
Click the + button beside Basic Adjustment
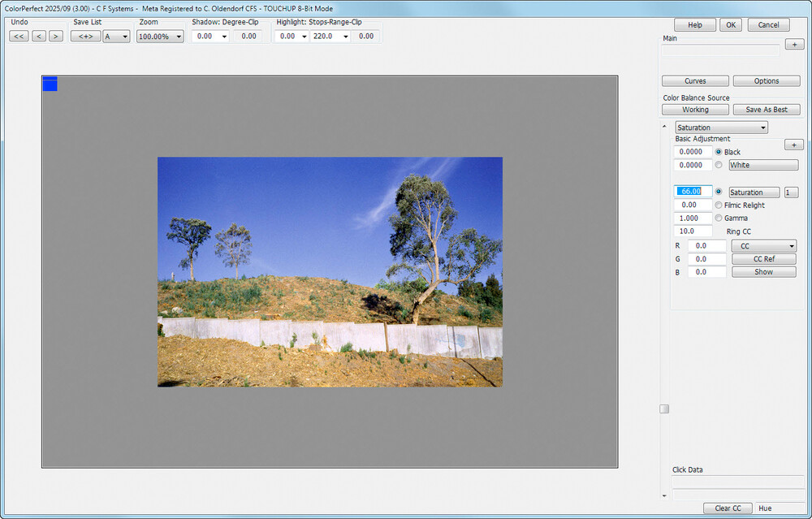pyautogui.click(x=793, y=145)
